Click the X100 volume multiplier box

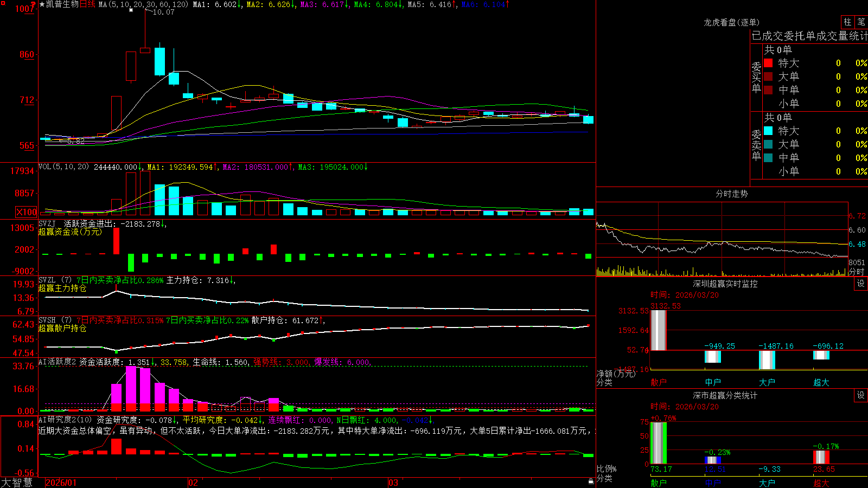pos(27,212)
